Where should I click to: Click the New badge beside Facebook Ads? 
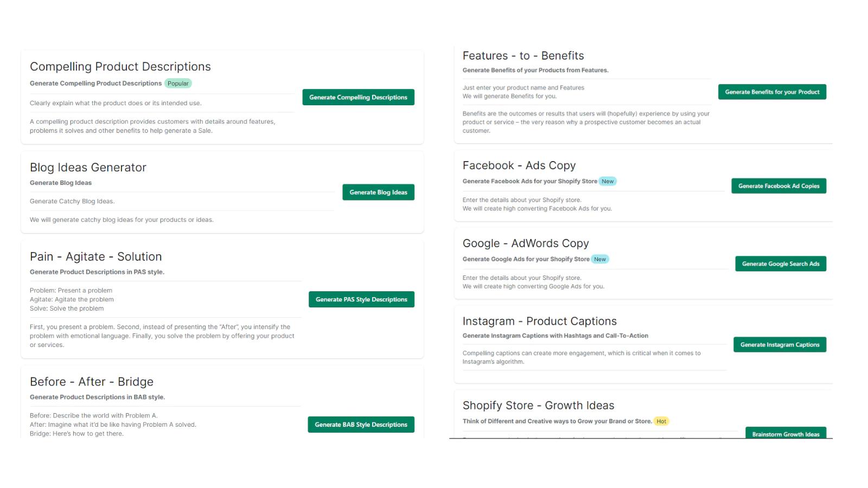608,181
